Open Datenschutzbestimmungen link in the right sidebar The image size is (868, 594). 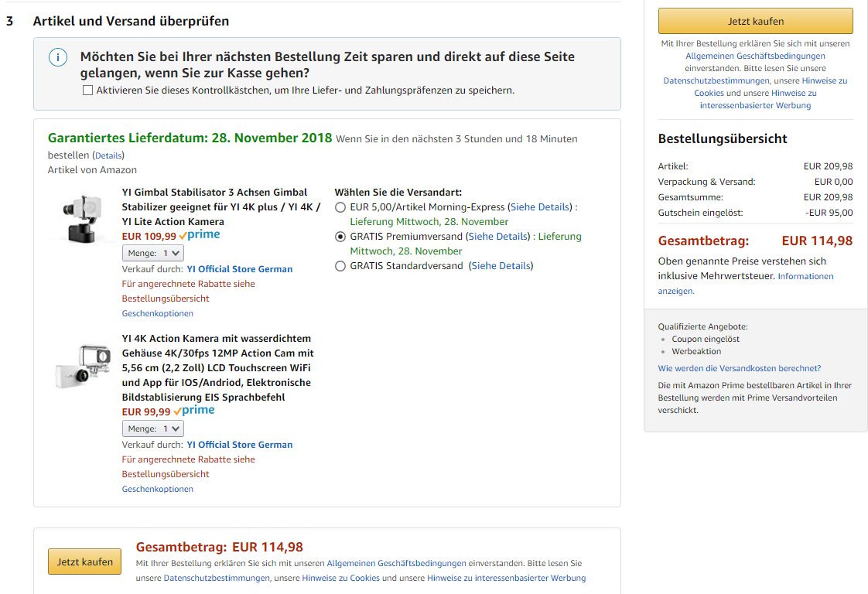(x=716, y=80)
